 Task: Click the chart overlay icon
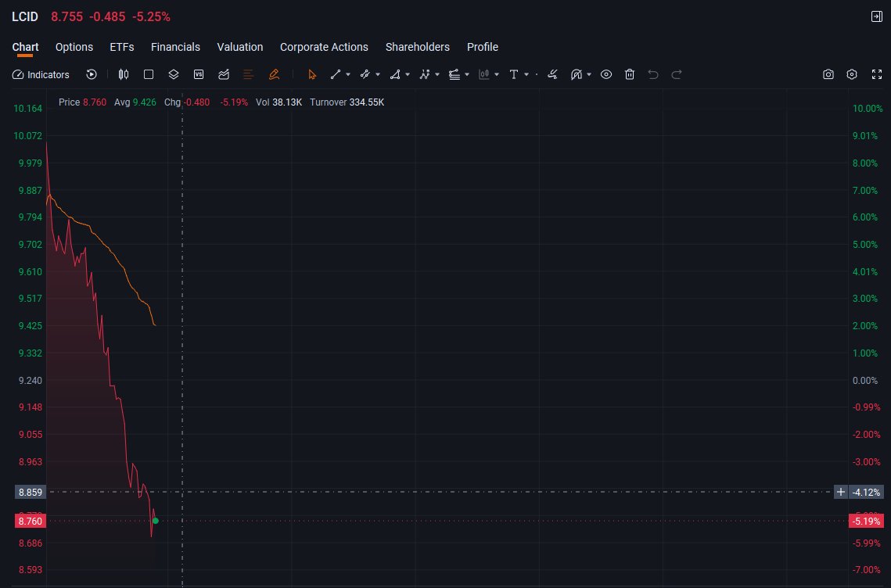224,74
